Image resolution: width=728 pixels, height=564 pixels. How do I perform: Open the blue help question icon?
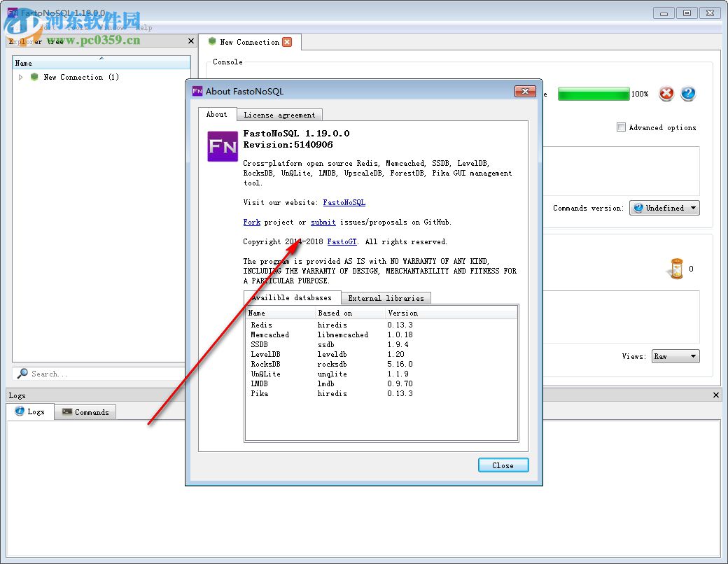pyautogui.click(x=688, y=94)
